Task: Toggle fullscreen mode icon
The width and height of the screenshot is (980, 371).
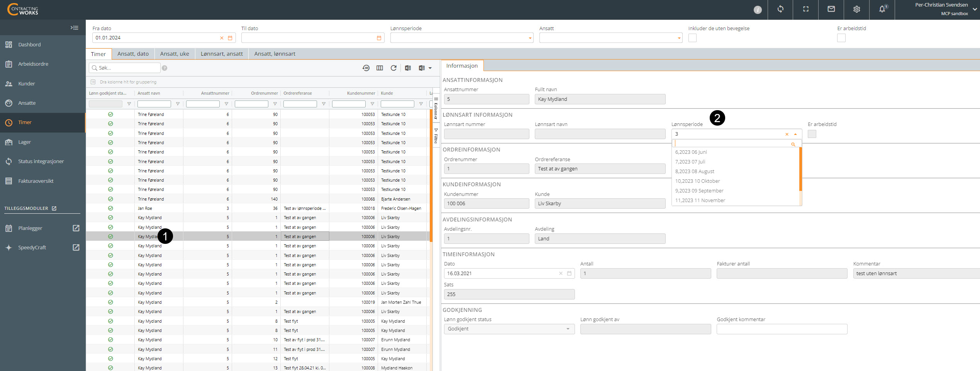Action: pos(806,9)
